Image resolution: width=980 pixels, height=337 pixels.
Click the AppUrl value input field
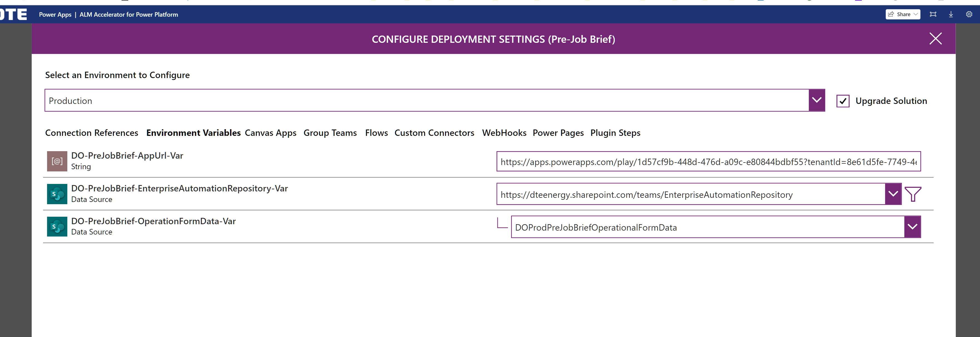[x=708, y=162]
